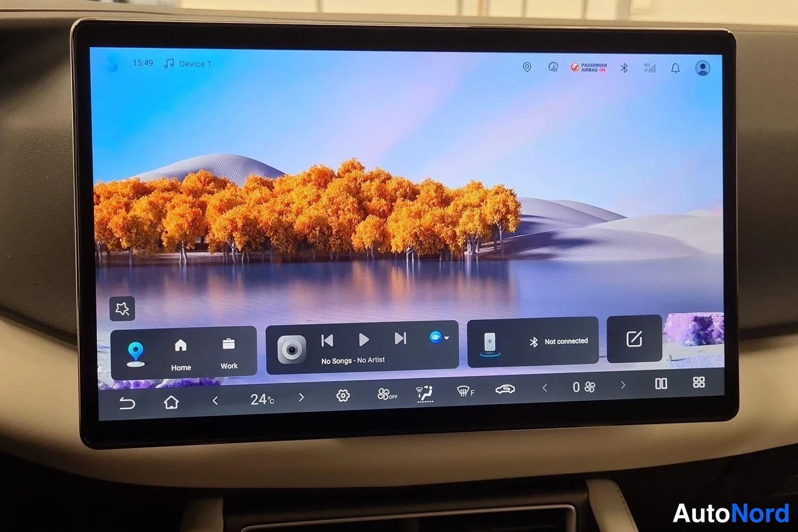The width and height of the screenshot is (798, 532).
Task: Open Bluetooth settings from top status bar
Action: pyautogui.click(x=624, y=68)
